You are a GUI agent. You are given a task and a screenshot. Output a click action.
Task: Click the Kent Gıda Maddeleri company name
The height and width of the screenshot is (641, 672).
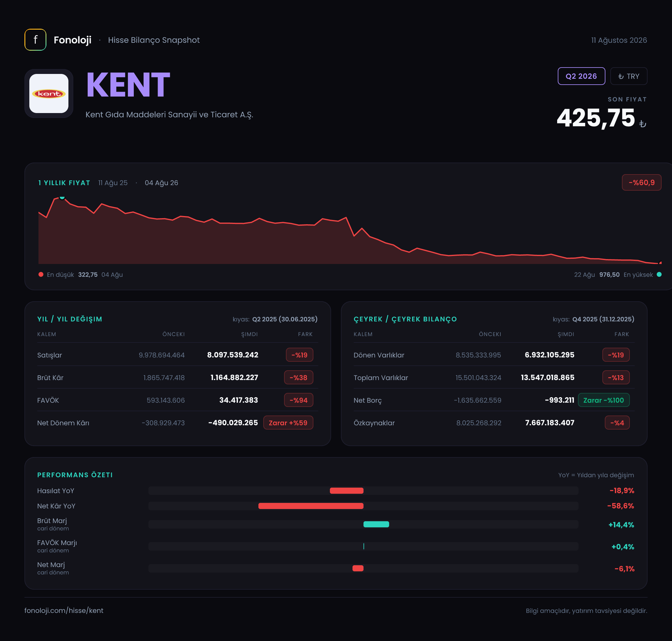[x=169, y=115]
